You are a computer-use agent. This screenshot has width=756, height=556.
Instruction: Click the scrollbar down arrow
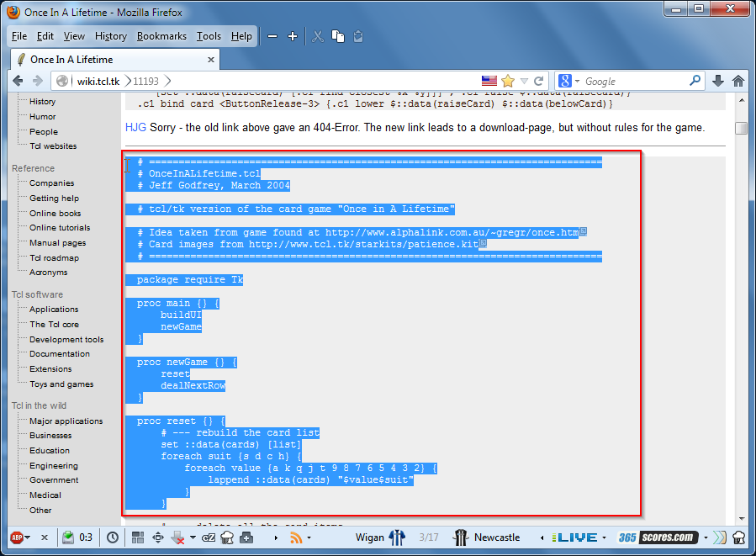(741, 519)
